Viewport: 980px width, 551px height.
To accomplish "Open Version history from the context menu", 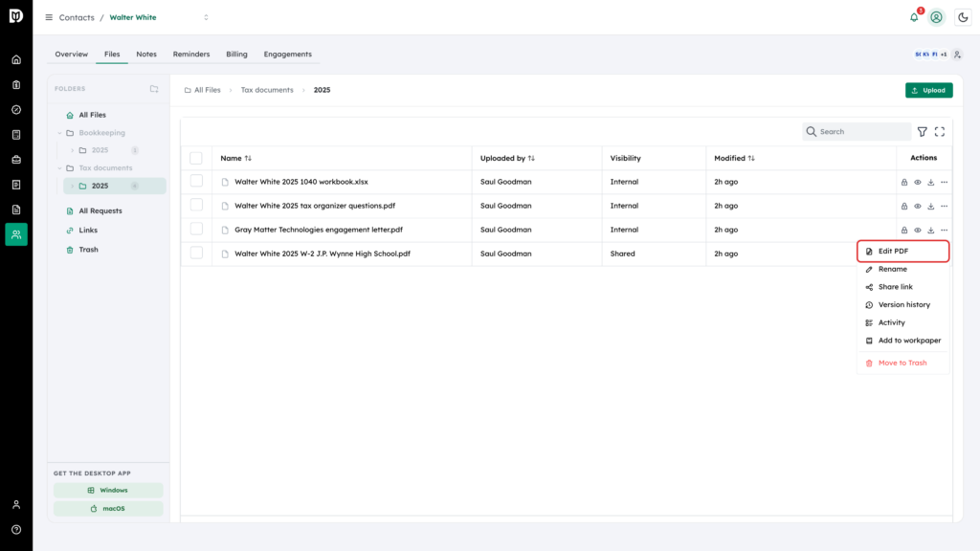I will click(x=903, y=305).
